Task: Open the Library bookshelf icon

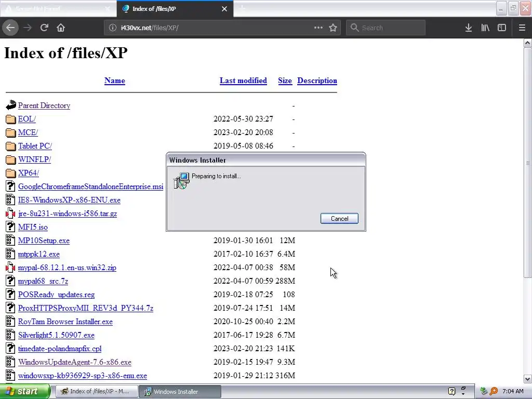Action: click(x=485, y=28)
